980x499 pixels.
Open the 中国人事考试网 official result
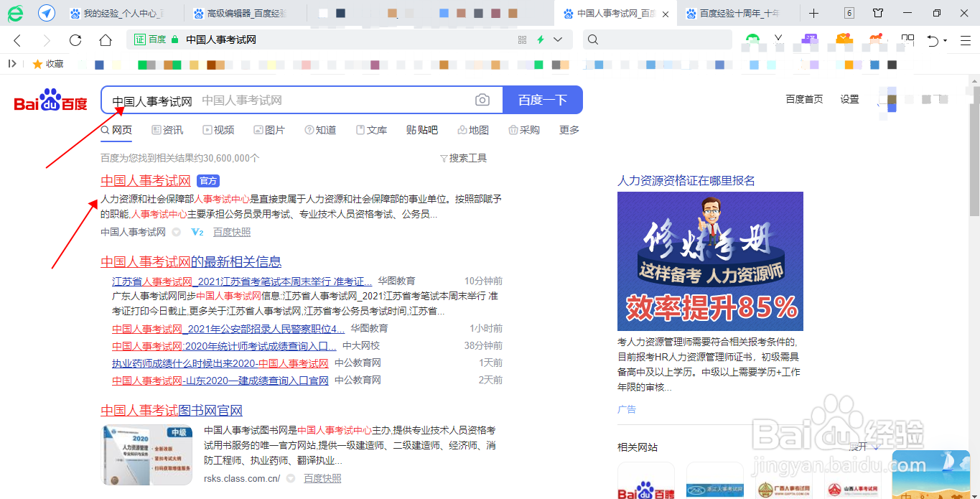point(146,181)
